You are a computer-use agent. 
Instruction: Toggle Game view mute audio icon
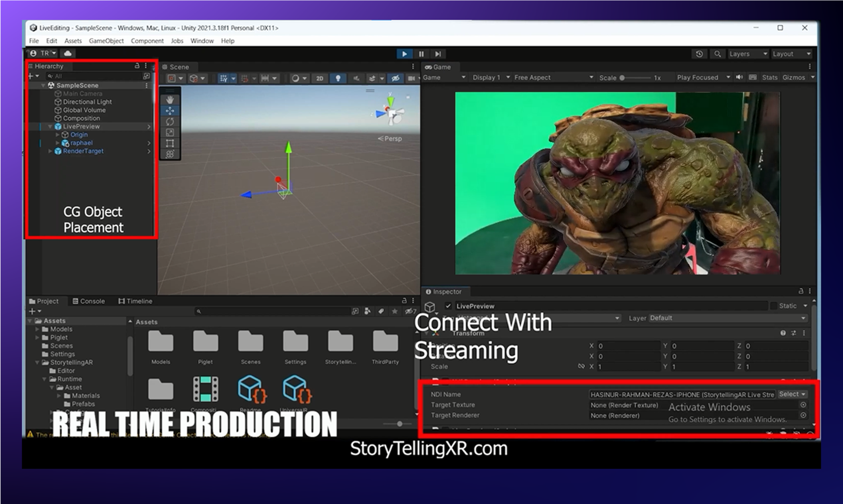(x=739, y=78)
